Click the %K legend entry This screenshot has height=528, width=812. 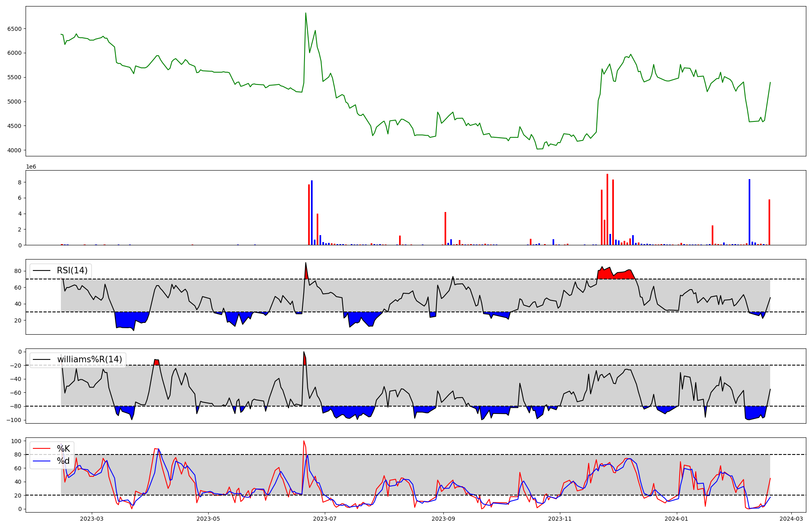[x=63, y=449]
